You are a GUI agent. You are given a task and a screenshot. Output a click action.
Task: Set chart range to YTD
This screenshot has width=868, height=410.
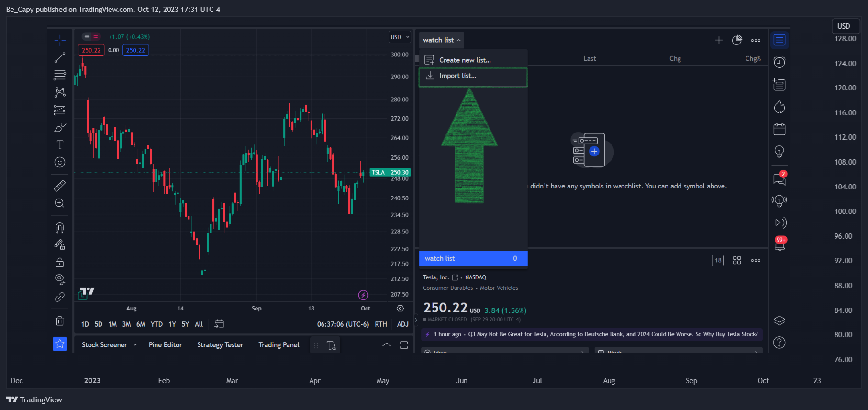tap(156, 324)
